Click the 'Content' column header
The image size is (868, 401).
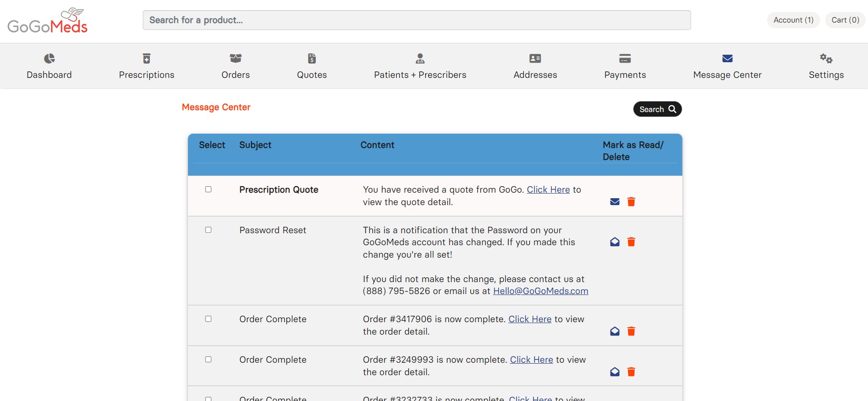tap(377, 145)
